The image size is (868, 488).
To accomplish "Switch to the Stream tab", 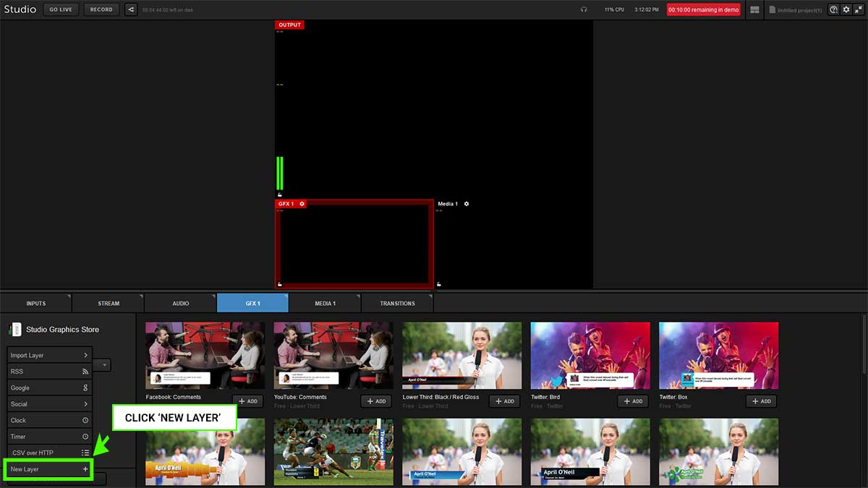I will click(x=109, y=303).
